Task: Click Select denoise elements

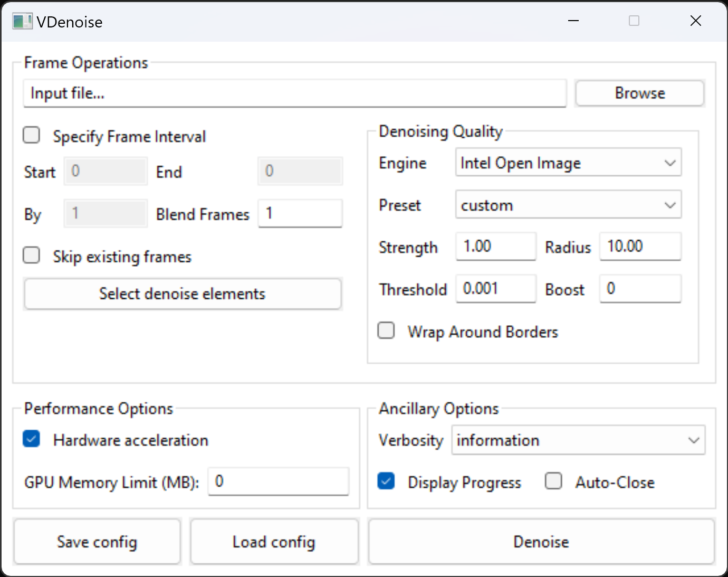Action: tap(182, 294)
